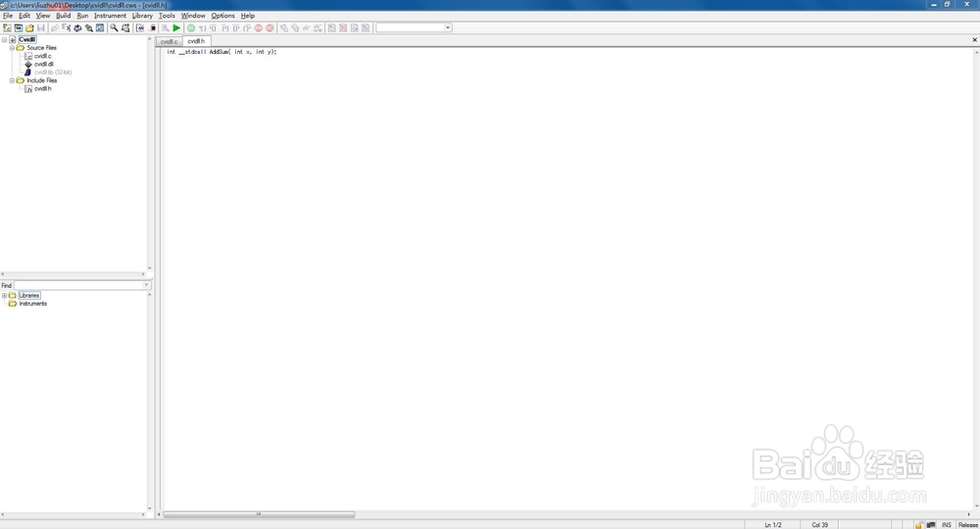This screenshot has height=529, width=980.
Task: Click the terminate execution square icon
Action: click(x=153, y=28)
